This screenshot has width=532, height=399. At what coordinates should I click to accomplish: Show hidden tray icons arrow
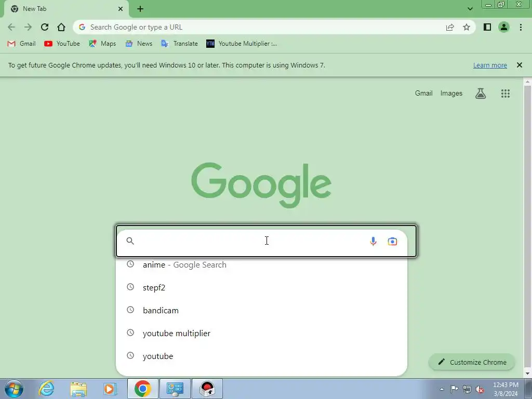(442, 389)
